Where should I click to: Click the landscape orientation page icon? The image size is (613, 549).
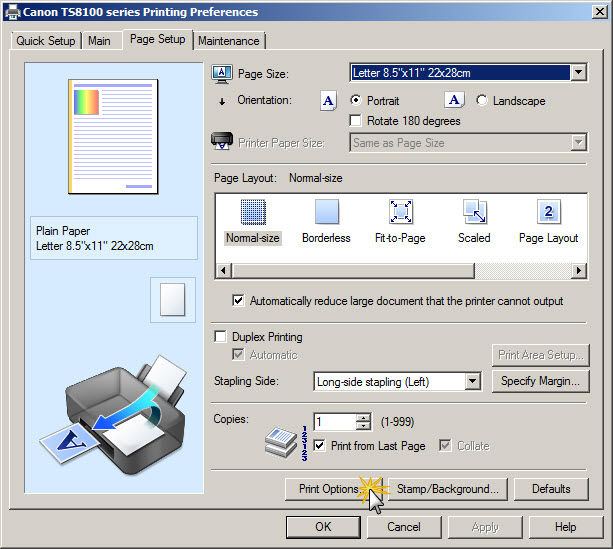454,101
